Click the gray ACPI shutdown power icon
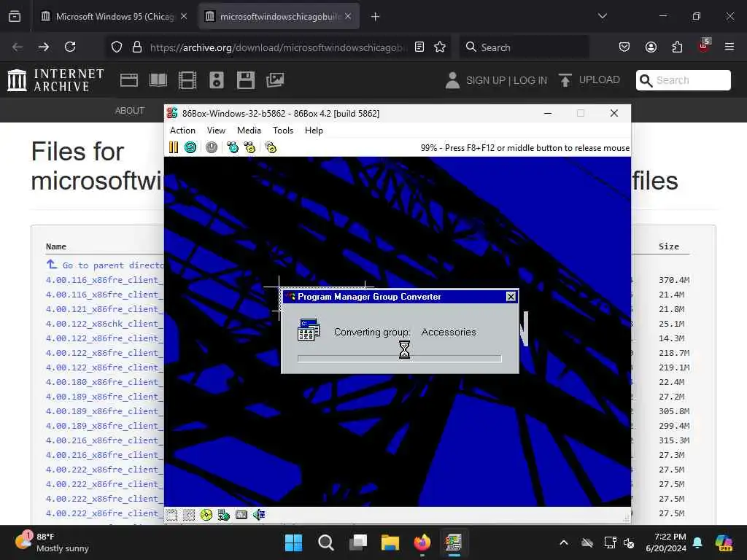 pyautogui.click(x=212, y=147)
